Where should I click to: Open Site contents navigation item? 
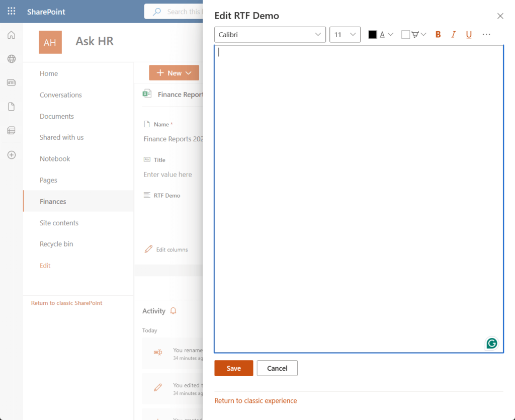tap(59, 223)
